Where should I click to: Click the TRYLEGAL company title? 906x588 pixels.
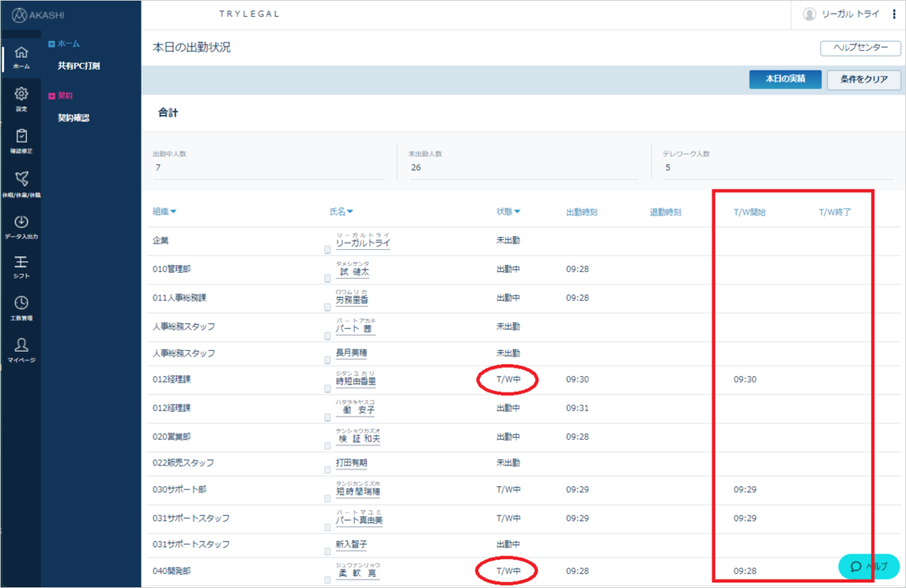point(249,14)
